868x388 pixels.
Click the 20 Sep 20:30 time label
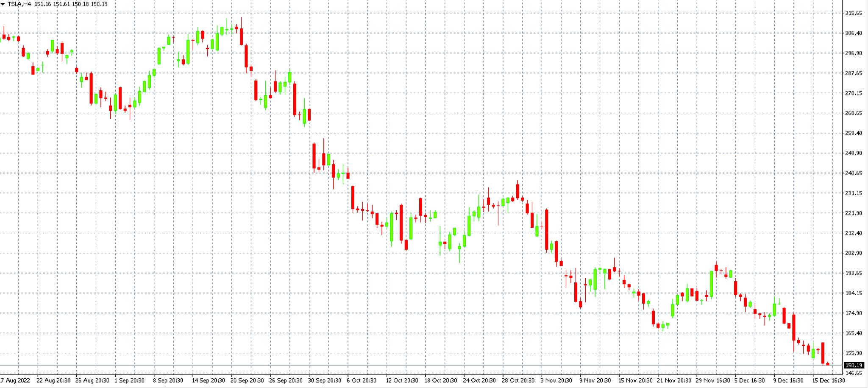coord(247,380)
